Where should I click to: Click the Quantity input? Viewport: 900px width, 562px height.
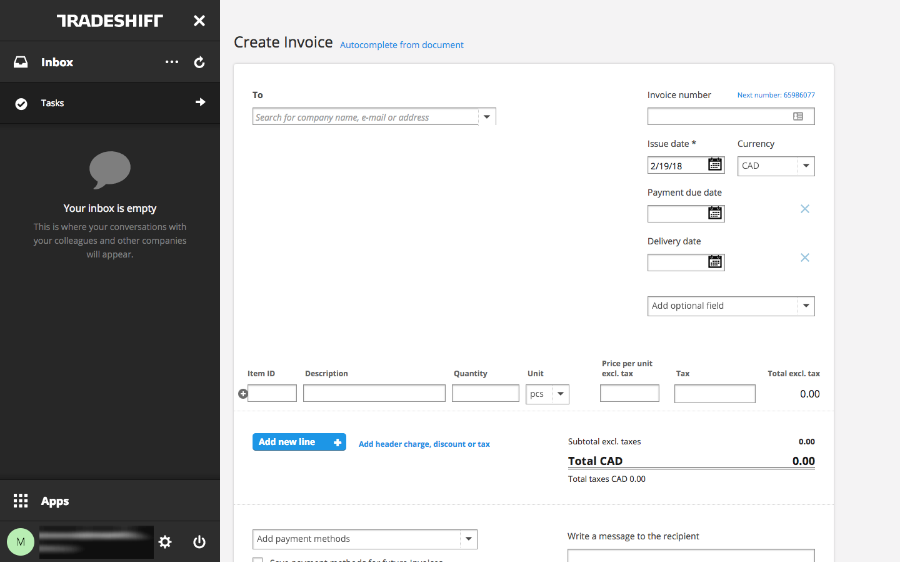[486, 393]
